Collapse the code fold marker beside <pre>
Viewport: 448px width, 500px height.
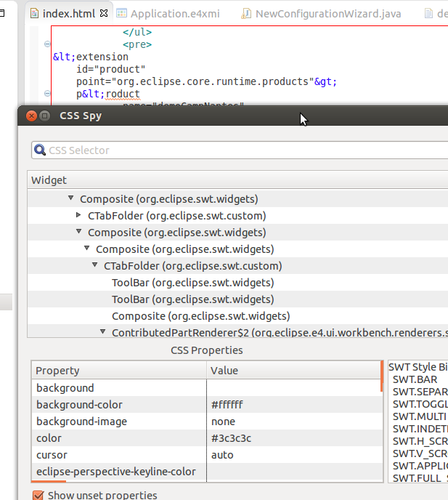(x=47, y=44)
